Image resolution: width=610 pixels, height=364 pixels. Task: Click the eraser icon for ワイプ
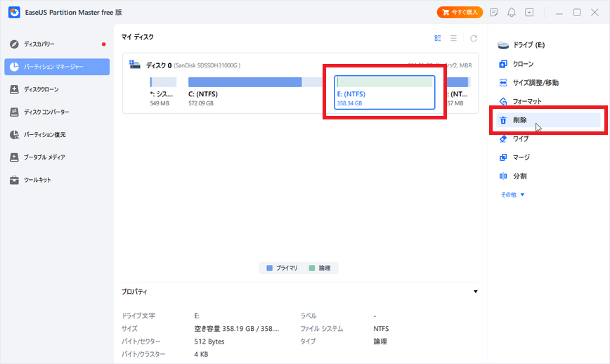click(502, 139)
